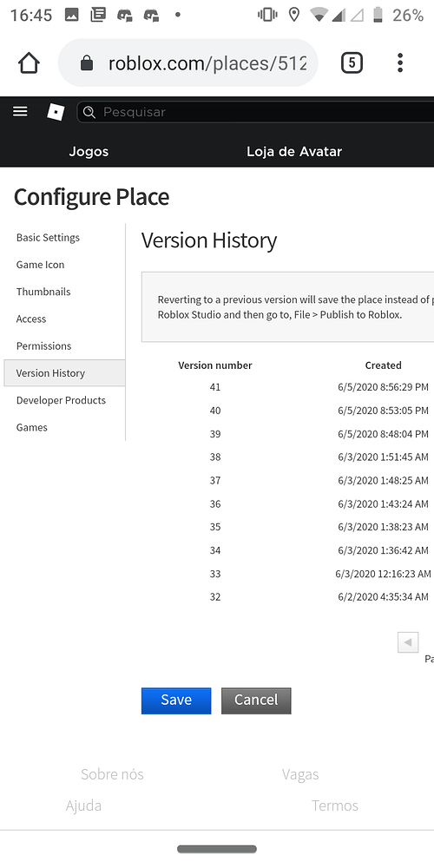The height and width of the screenshot is (868, 434).
Task: Open the hamburger navigation menu
Action: (x=20, y=112)
